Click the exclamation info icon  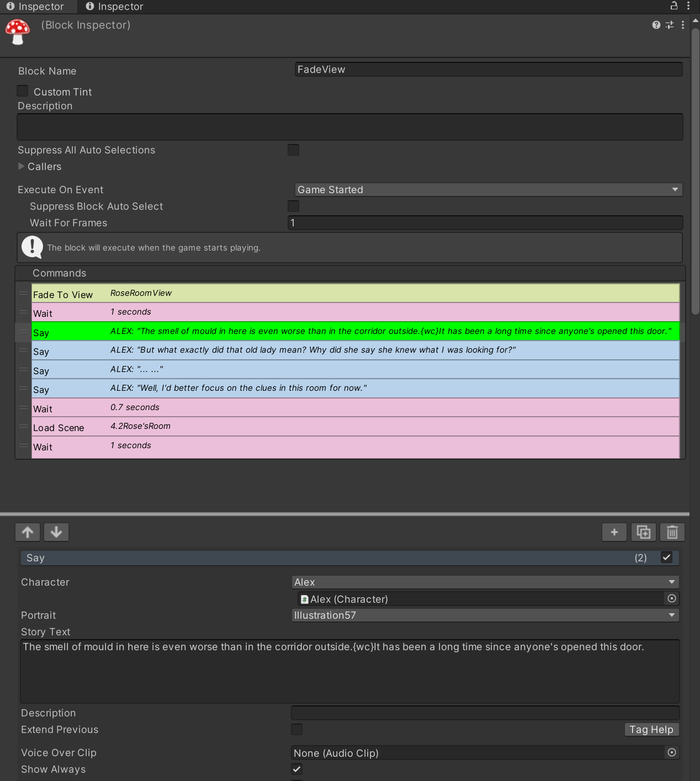click(32, 247)
